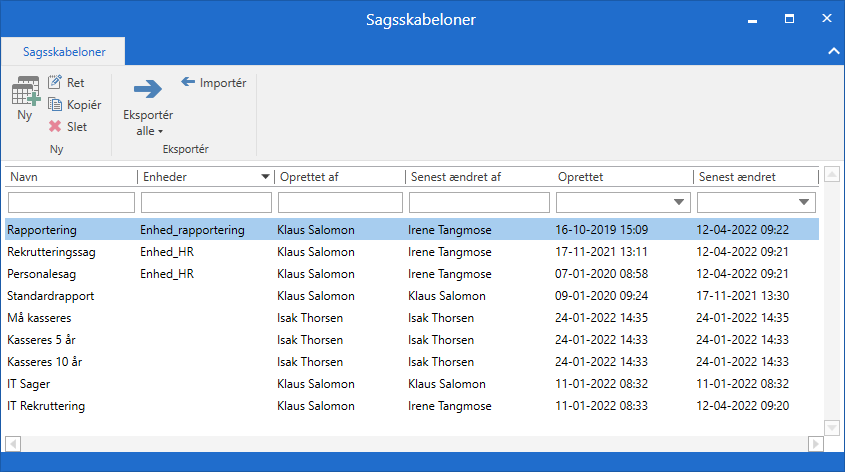Image resolution: width=845 pixels, height=472 pixels.
Task: Expand the Oprettet date filter dropdown
Action: [x=680, y=203]
